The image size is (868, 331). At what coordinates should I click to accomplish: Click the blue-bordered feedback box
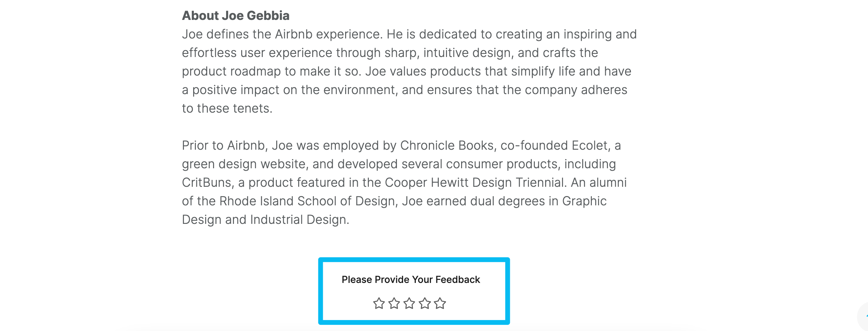[x=414, y=291]
